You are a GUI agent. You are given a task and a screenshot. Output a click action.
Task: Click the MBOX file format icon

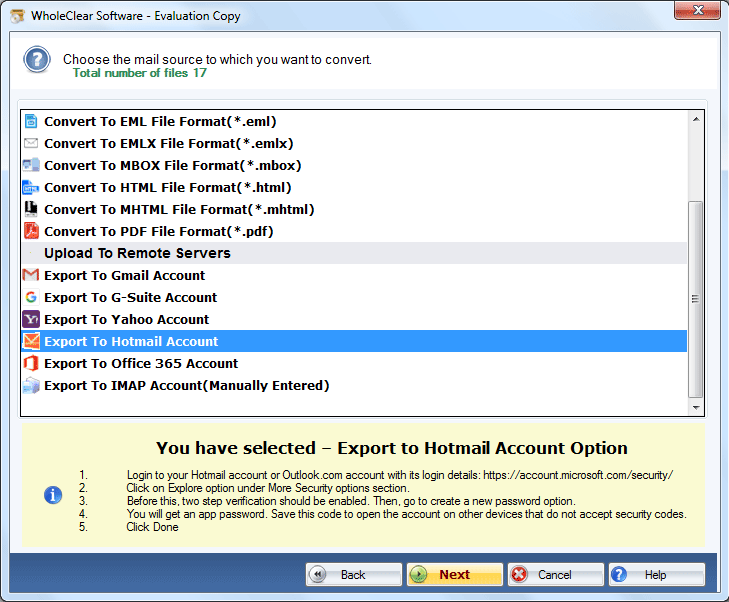pyautogui.click(x=31, y=165)
